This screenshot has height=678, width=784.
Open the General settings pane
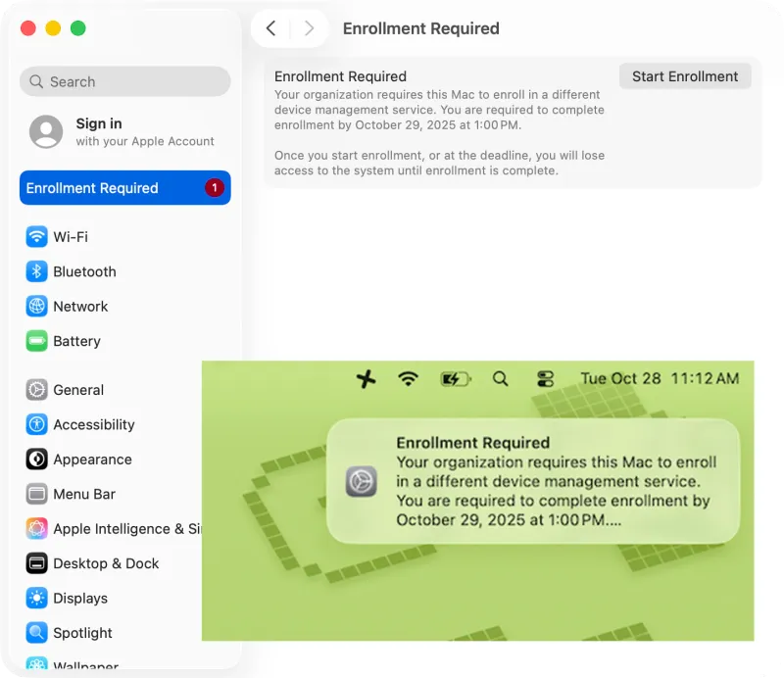78,390
